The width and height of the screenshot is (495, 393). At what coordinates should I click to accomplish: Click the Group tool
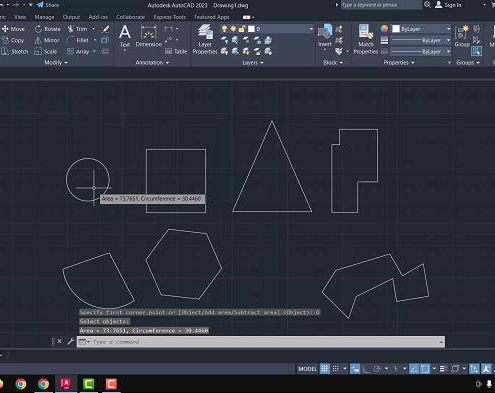(462, 36)
